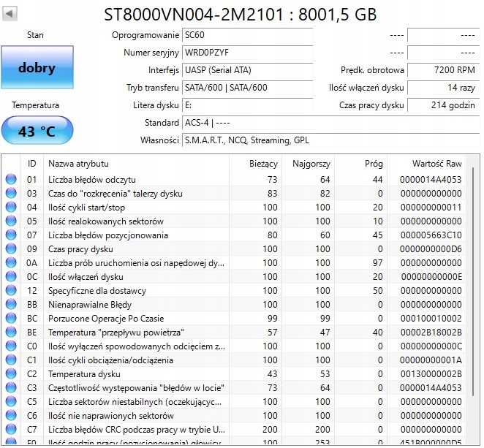Screen dimensions: 484x448
Task: Click the status orb for realokowanych sektorów row
Action: point(11,221)
